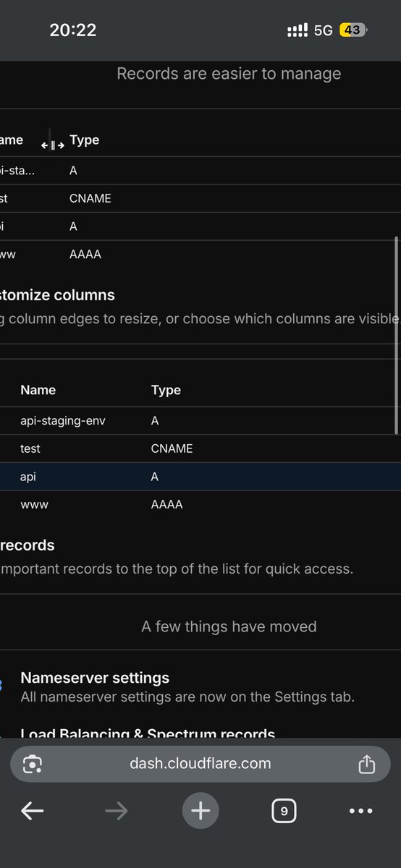Tap the dash.cloudflare.com address field

[200, 763]
